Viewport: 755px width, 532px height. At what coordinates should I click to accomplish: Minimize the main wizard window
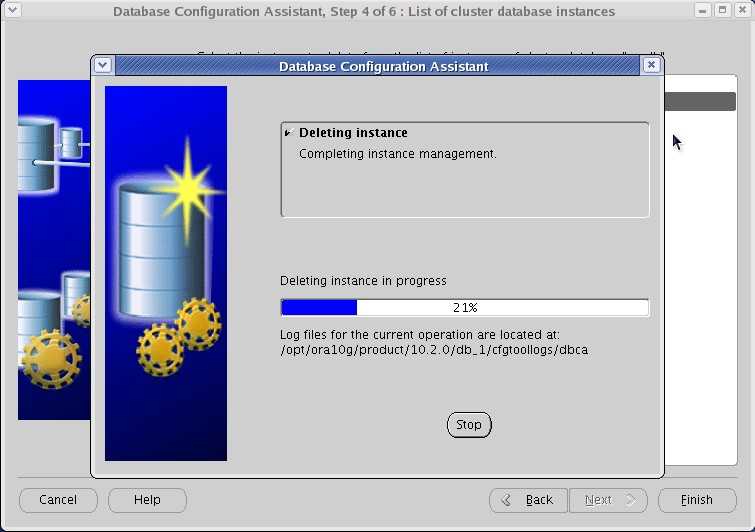click(x=703, y=10)
